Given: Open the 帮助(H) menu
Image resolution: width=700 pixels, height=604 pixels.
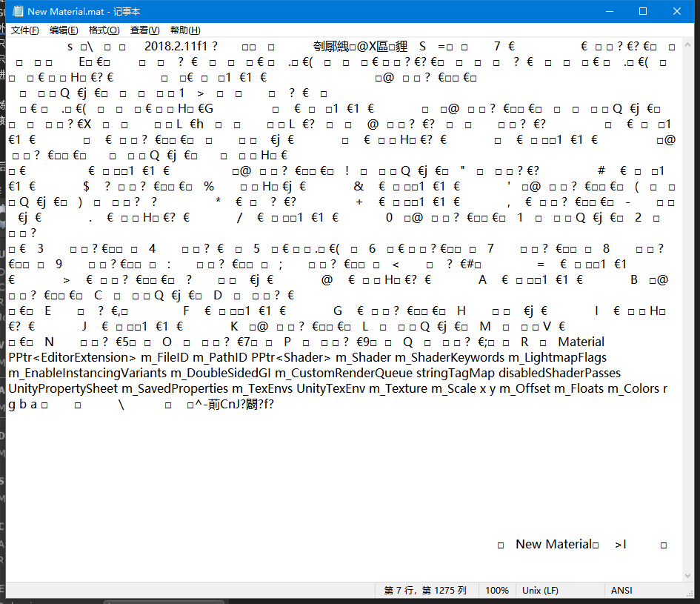Looking at the screenshot, I should point(185,30).
